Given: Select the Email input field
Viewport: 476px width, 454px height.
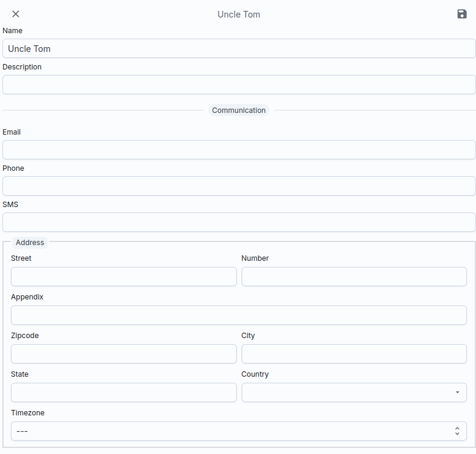Looking at the screenshot, I should pos(239,150).
